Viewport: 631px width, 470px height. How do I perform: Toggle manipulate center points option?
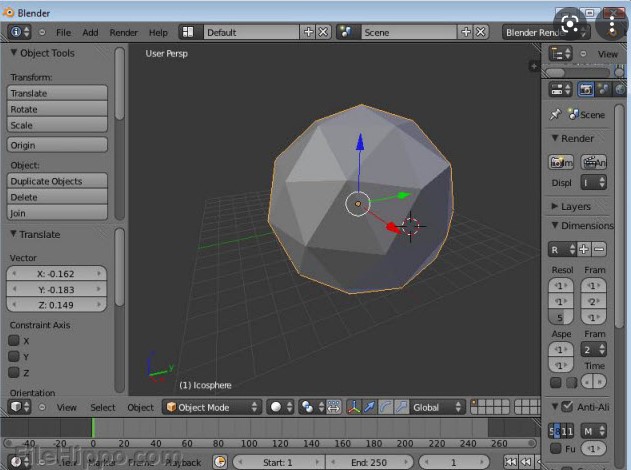click(334, 407)
